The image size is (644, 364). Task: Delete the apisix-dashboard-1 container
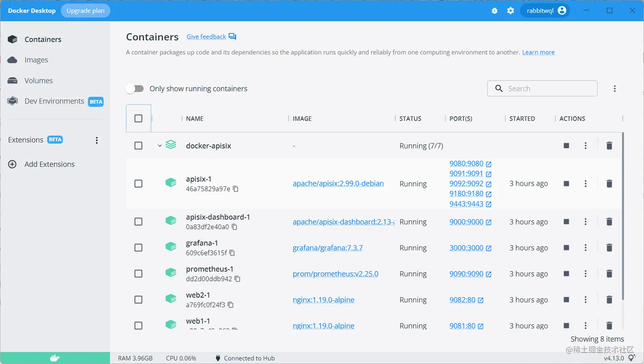pos(609,221)
